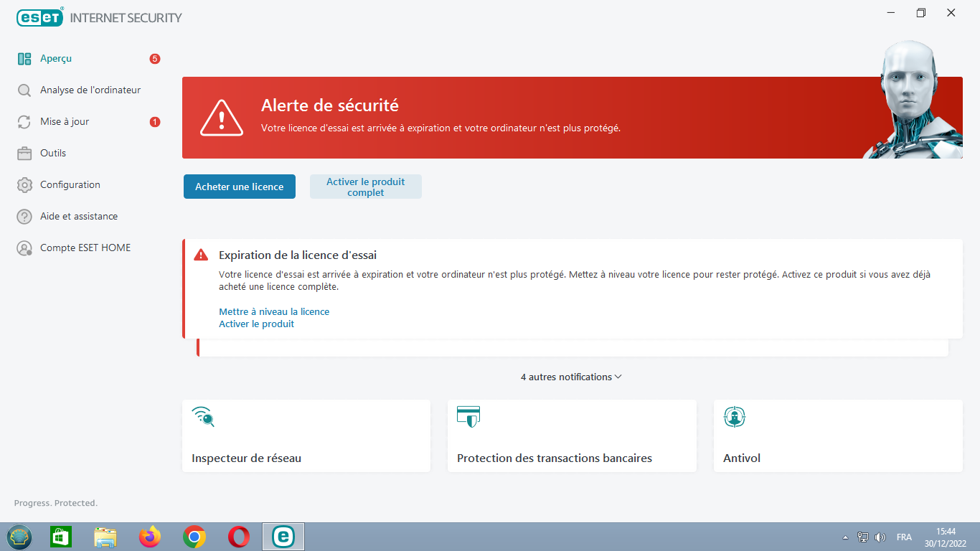The height and width of the screenshot is (551, 980).
Task: Click the red badge showing 1 beside Mise à jour
Action: (x=155, y=122)
